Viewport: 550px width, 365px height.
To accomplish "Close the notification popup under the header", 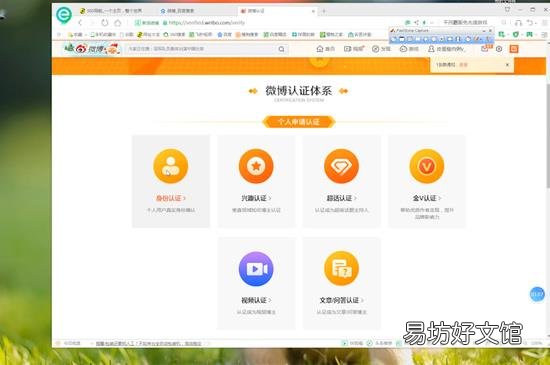I will pyautogui.click(x=507, y=65).
